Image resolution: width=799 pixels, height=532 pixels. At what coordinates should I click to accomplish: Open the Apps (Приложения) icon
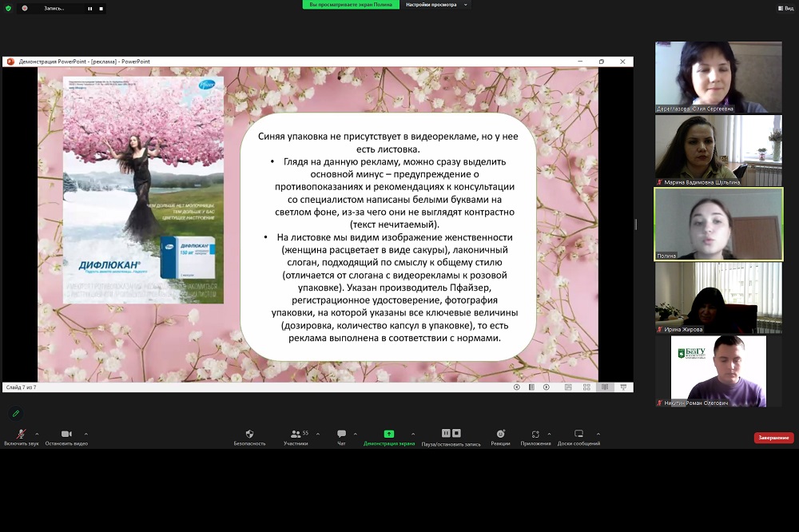coord(535,434)
